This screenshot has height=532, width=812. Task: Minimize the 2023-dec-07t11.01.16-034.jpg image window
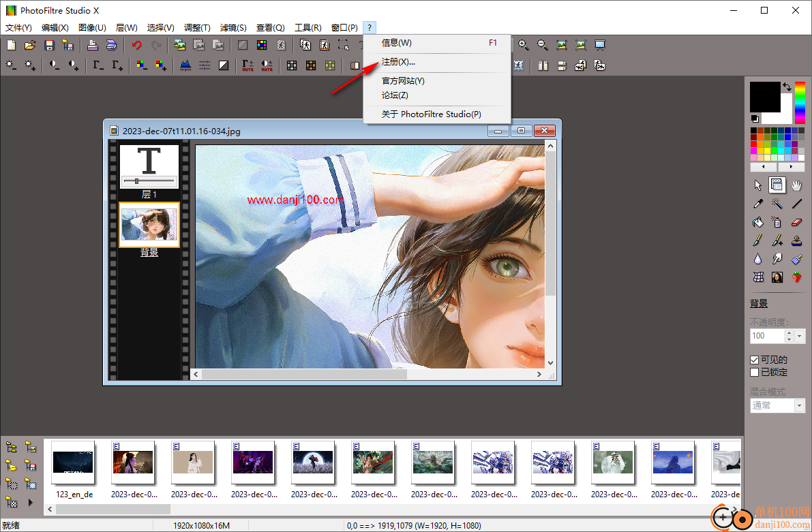point(498,131)
